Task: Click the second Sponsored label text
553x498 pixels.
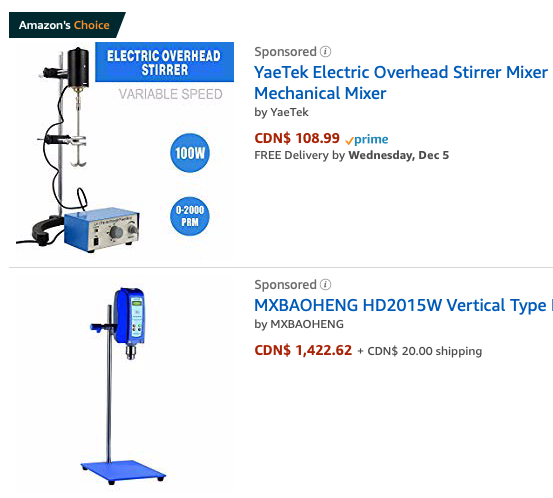Action: point(285,285)
